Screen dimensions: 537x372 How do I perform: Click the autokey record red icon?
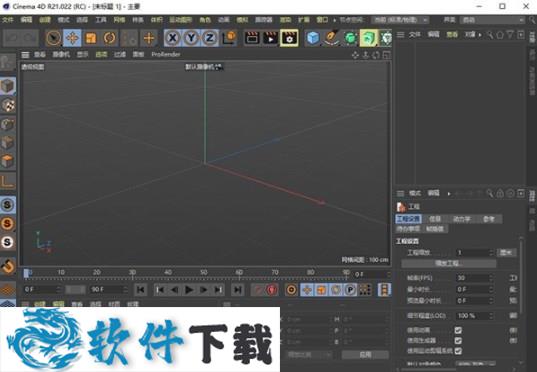[272, 290]
